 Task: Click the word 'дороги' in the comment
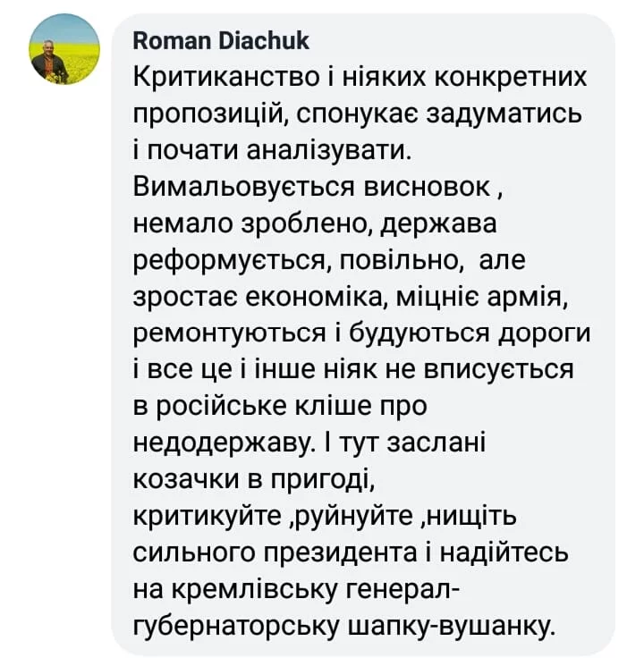click(544, 333)
